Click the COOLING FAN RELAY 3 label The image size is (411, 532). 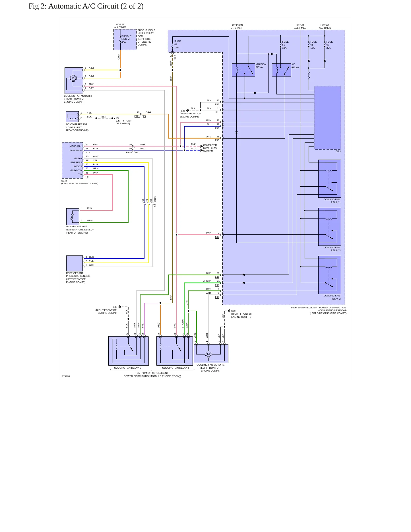coord(332,249)
